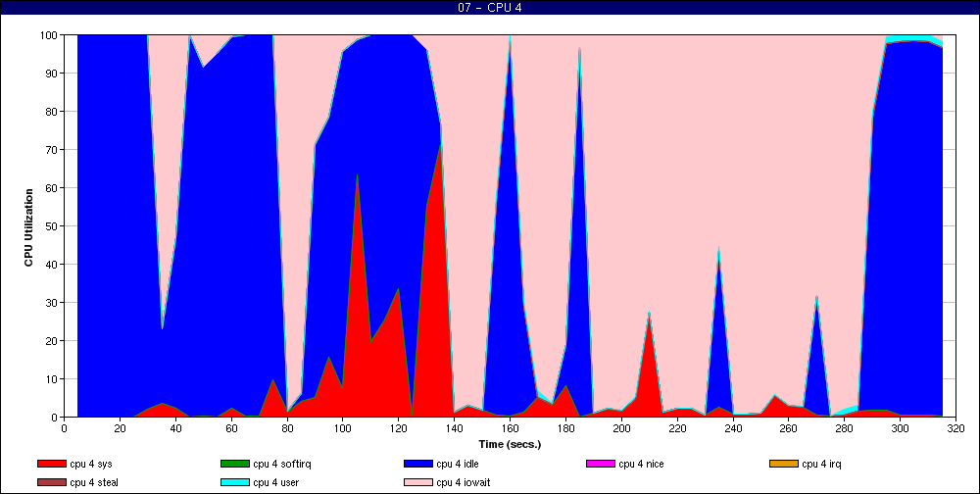Click the "07 - CPU 4" chart title
Viewport: 980px width, 494px height.
(490, 8)
